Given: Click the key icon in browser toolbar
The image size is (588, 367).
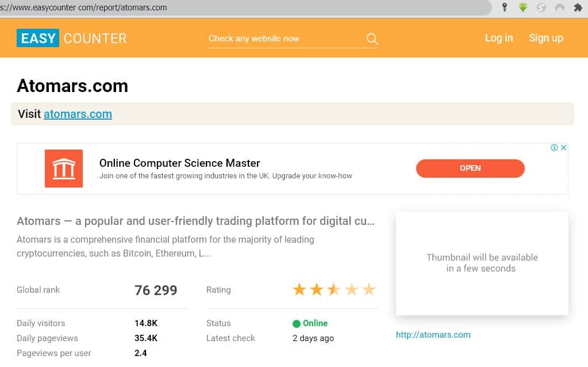Looking at the screenshot, I should (505, 7).
